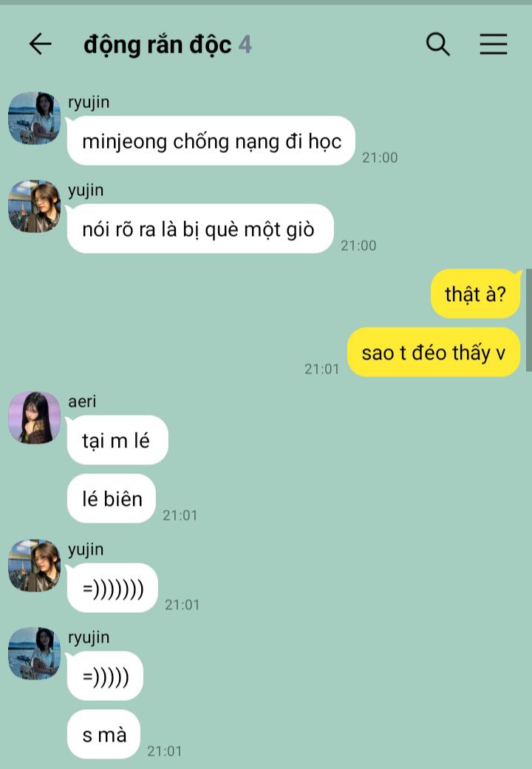View aeri's profile picture
The width and height of the screenshot is (532, 769).
point(34,418)
